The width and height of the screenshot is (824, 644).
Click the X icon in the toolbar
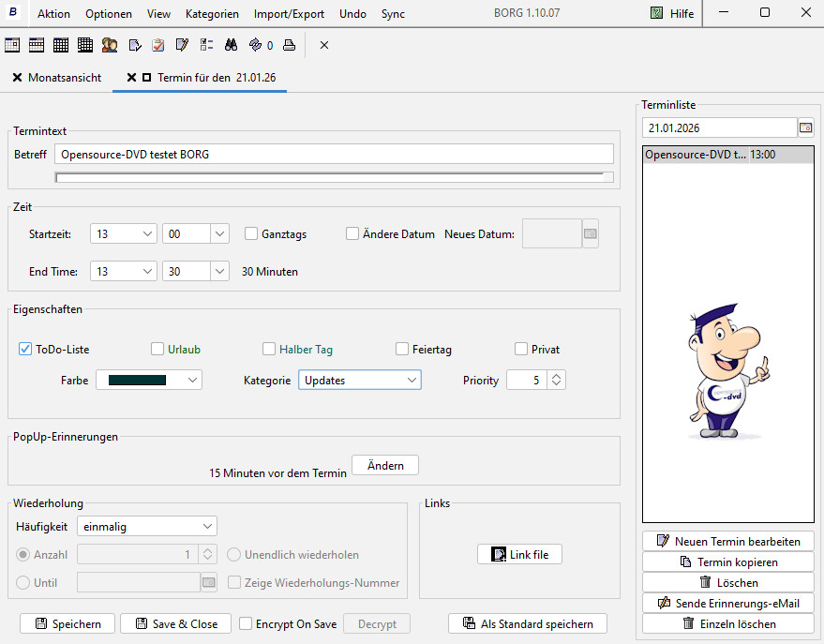(324, 45)
